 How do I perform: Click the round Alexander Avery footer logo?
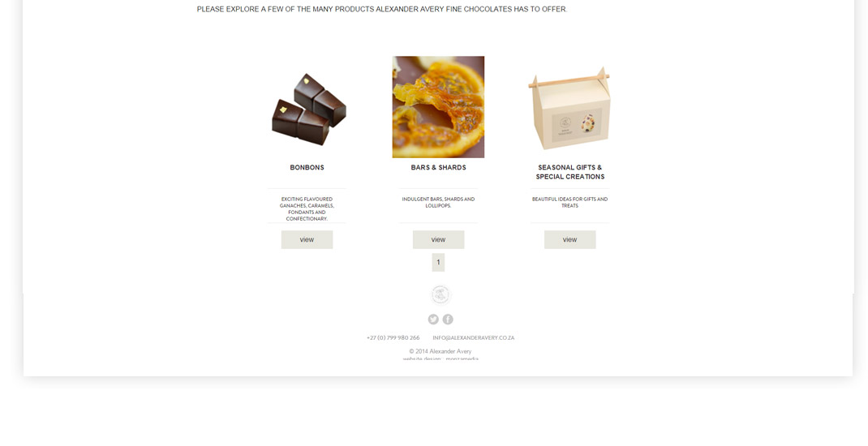[x=440, y=295]
